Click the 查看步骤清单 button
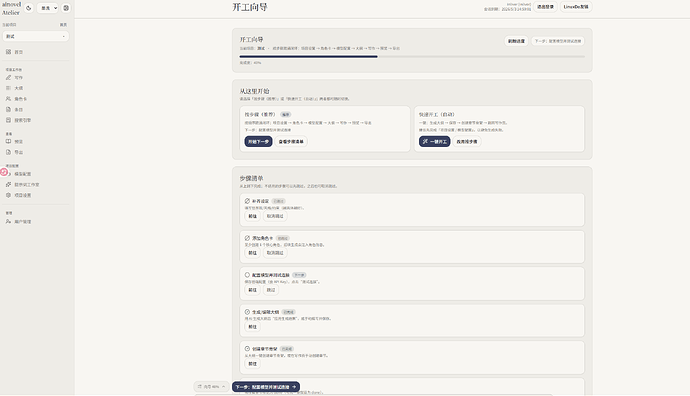The width and height of the screenshot is (690, 396). (291, 142)
